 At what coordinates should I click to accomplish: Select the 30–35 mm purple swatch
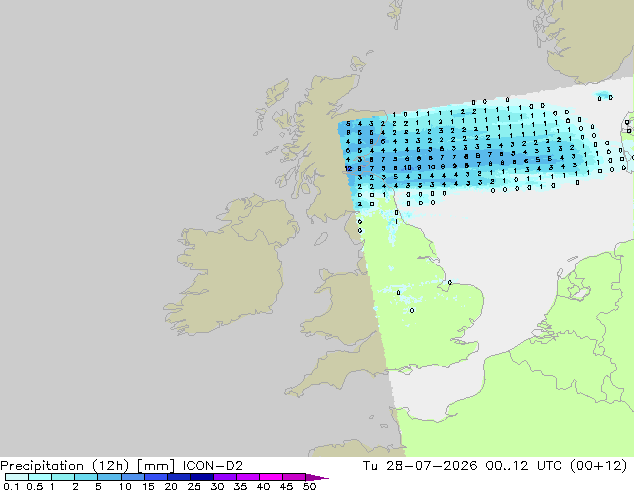point(224,477)
